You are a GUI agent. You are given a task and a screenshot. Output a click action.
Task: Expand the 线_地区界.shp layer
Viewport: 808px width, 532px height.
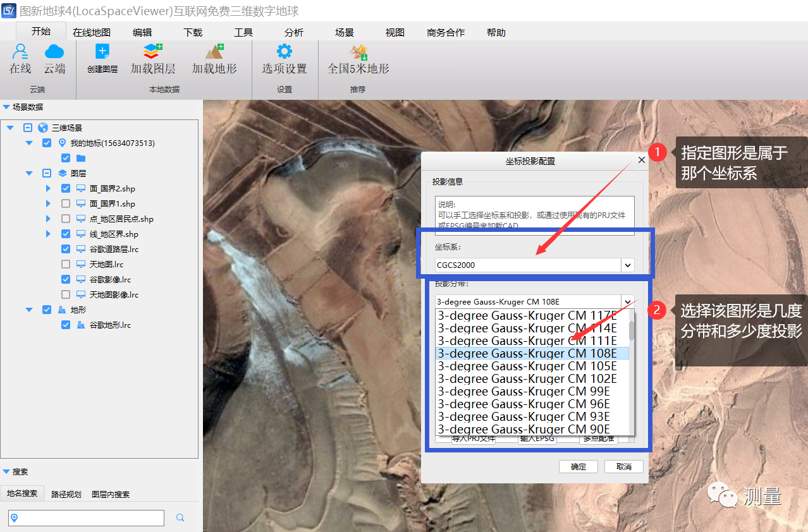pyautogui.click(x=49, y=234)
